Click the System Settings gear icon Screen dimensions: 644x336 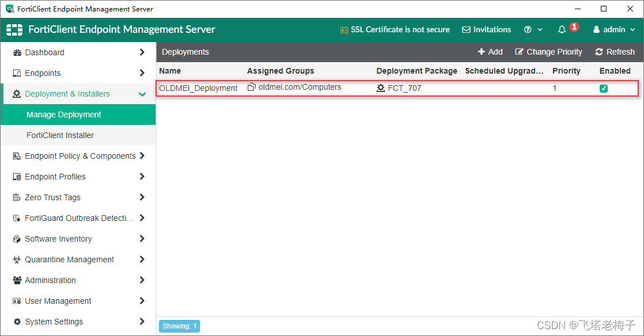click(x=17, y=322)
